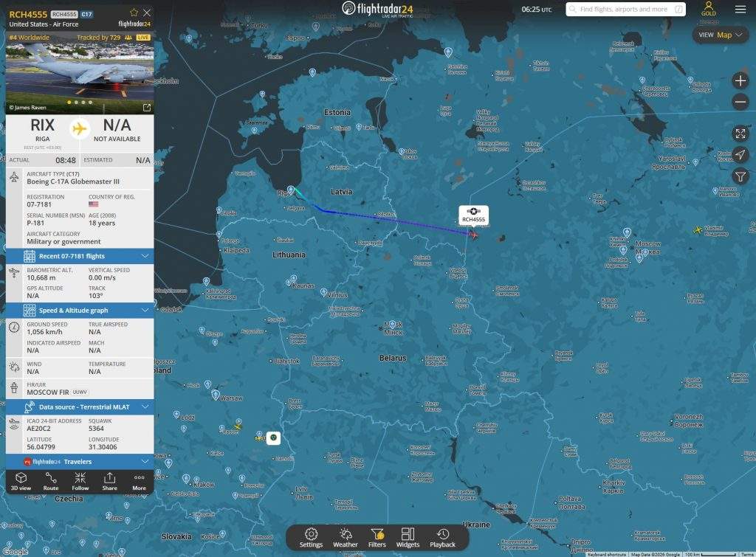Screen dimensions: 756x557
Task: Expand the Travelers section
Action: (x=80, y=462)
